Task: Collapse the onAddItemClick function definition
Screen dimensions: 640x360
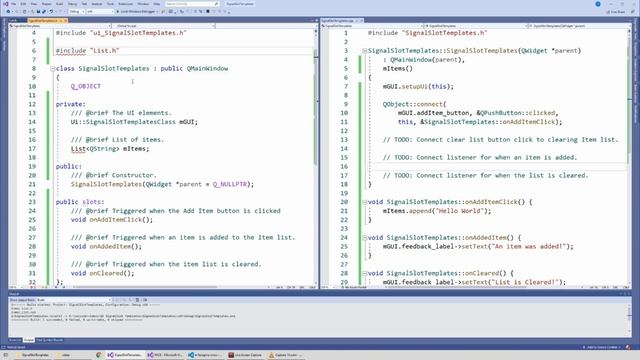Action: [x=364, y=202]
